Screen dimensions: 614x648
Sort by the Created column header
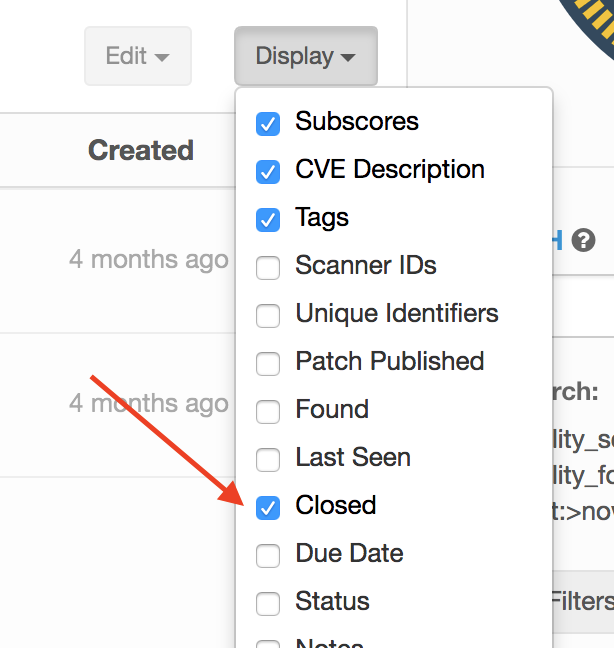[x=140, y=151]
